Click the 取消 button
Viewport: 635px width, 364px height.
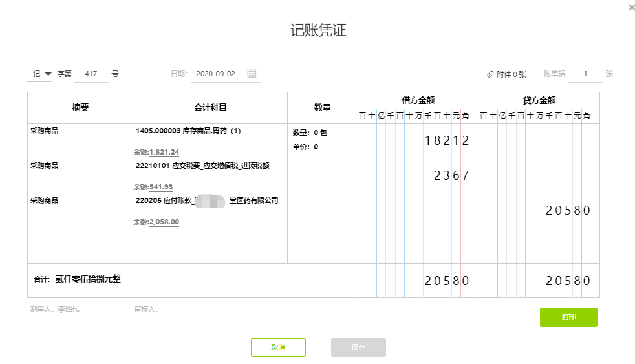pyautogui.click(x=278, y=347)
